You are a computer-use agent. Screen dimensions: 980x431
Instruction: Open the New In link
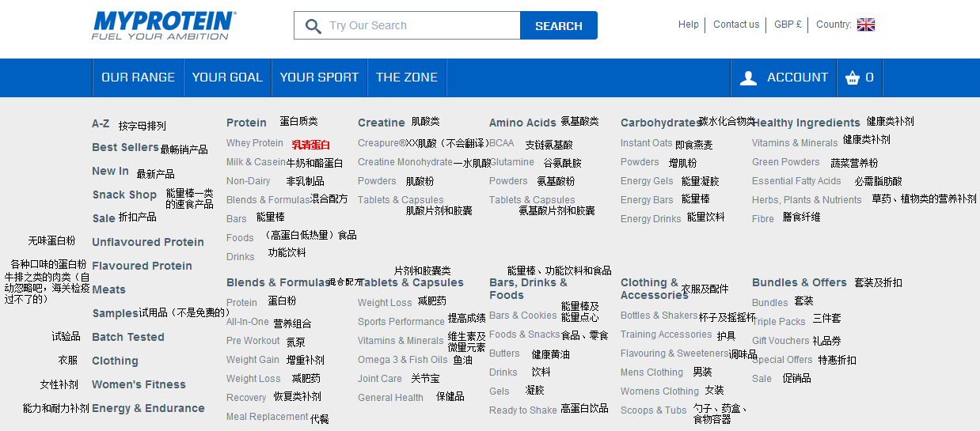[x=110, y=171]
